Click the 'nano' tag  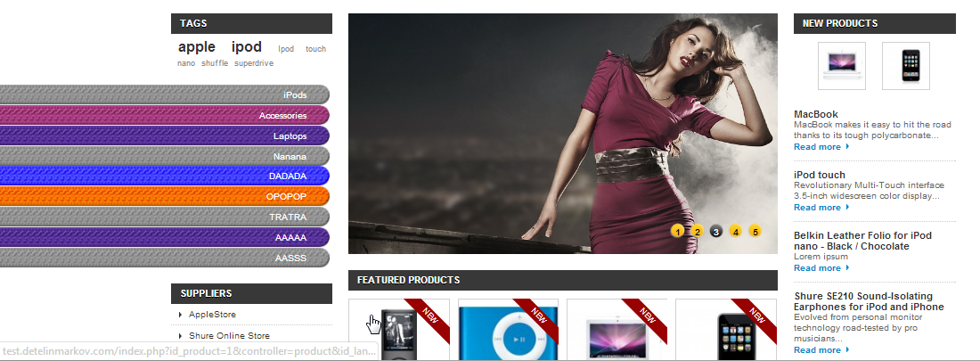[185, 63]
